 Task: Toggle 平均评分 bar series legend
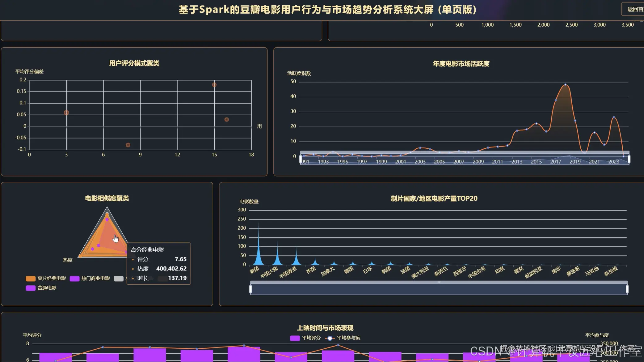point(305,338)
